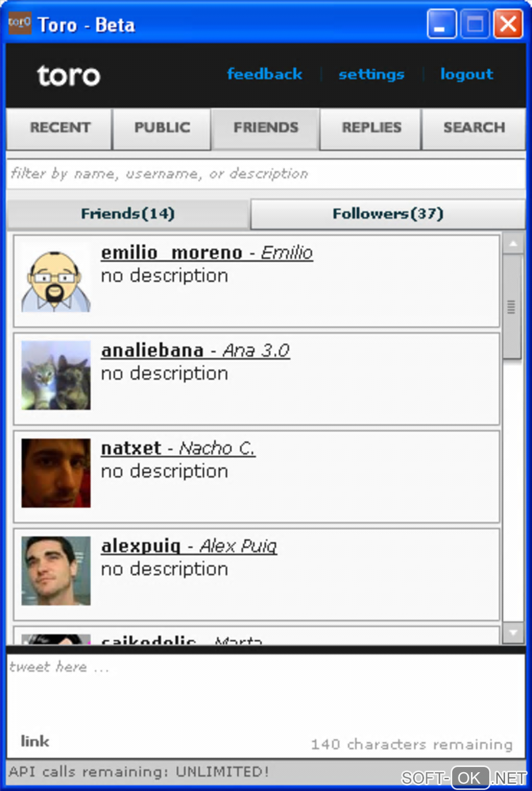Click the scrollbar up arrow
532x791 pixels.
click(513, 244)
